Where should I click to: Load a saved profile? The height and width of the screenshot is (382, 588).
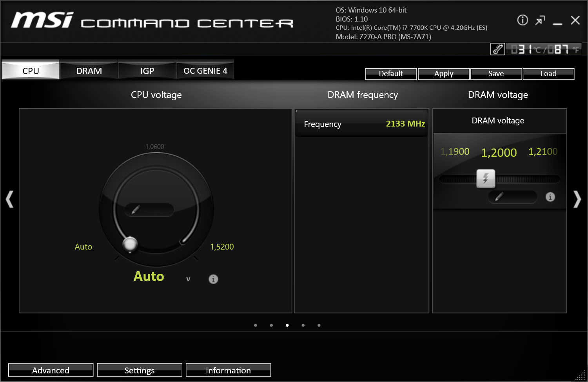tap(548, 74)
